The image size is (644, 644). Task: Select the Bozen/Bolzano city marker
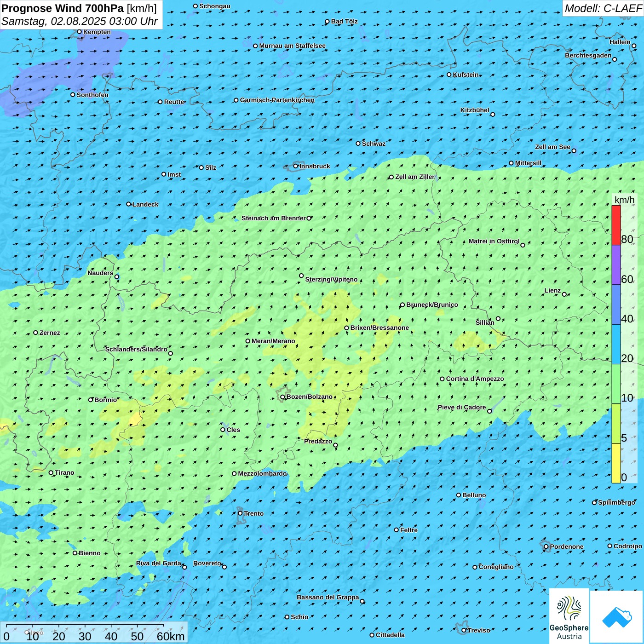[283, 397]
